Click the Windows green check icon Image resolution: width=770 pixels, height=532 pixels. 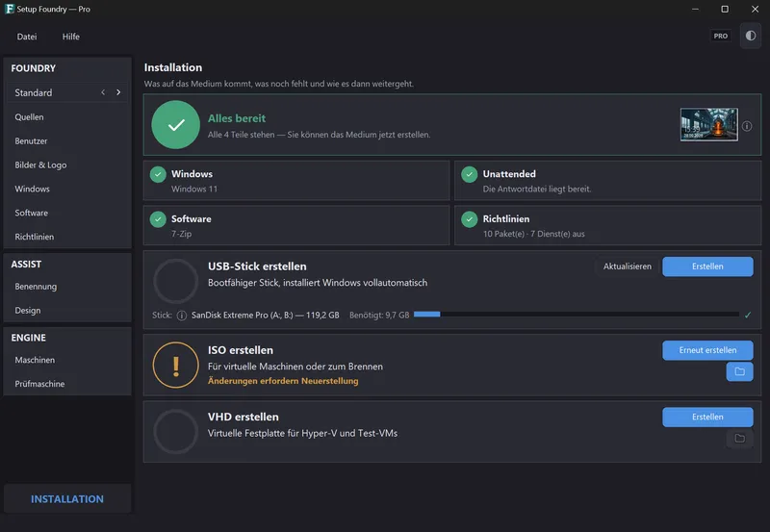click(158, 174)
